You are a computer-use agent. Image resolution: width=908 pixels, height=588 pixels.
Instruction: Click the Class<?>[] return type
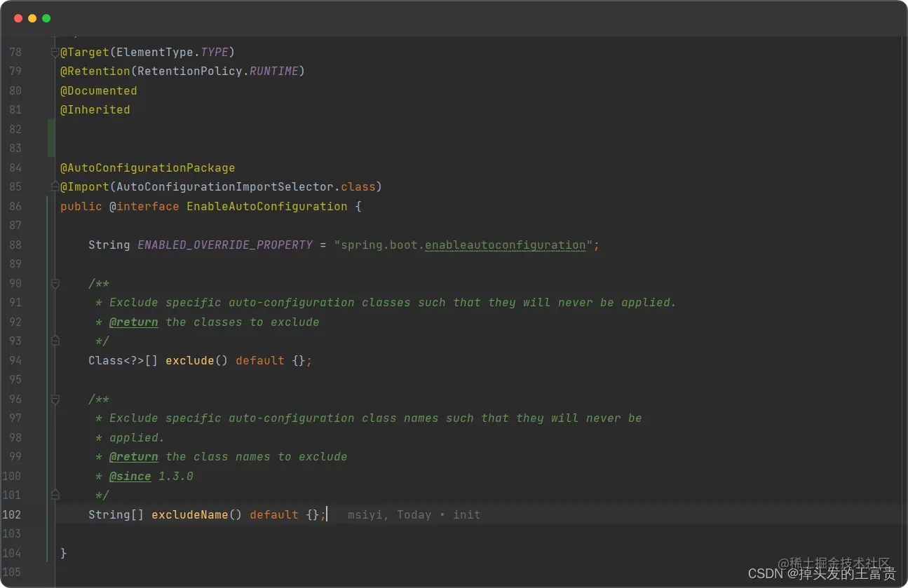[123, 361]
